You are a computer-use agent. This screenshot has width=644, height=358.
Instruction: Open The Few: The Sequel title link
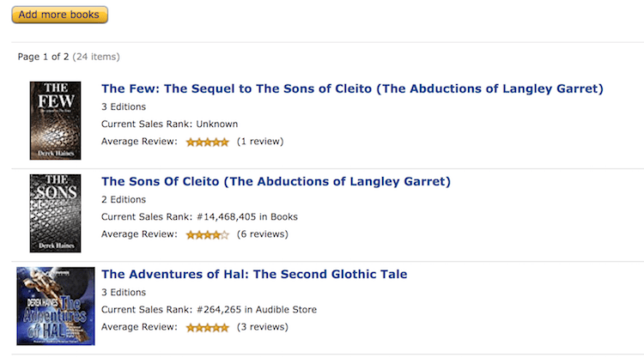point(352,88)
